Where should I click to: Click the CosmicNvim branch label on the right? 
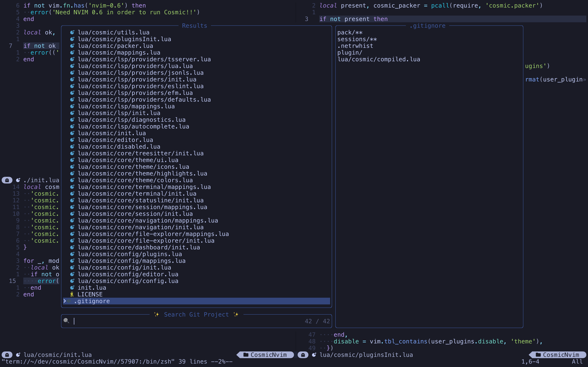[x=561, y=355]
